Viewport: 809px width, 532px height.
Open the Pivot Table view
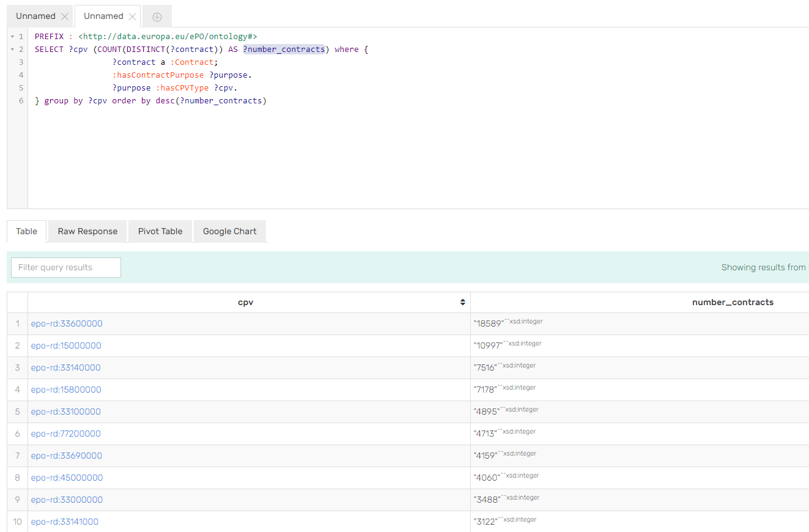coord(160,231)
